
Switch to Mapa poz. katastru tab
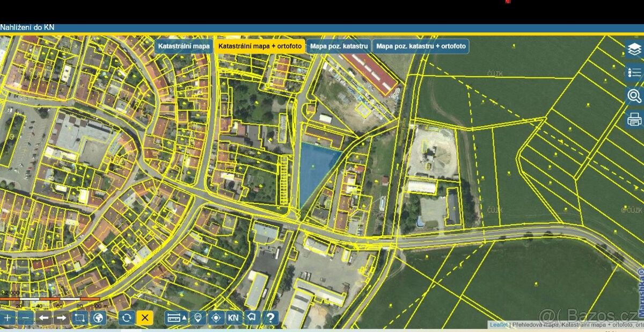[339, 46]
